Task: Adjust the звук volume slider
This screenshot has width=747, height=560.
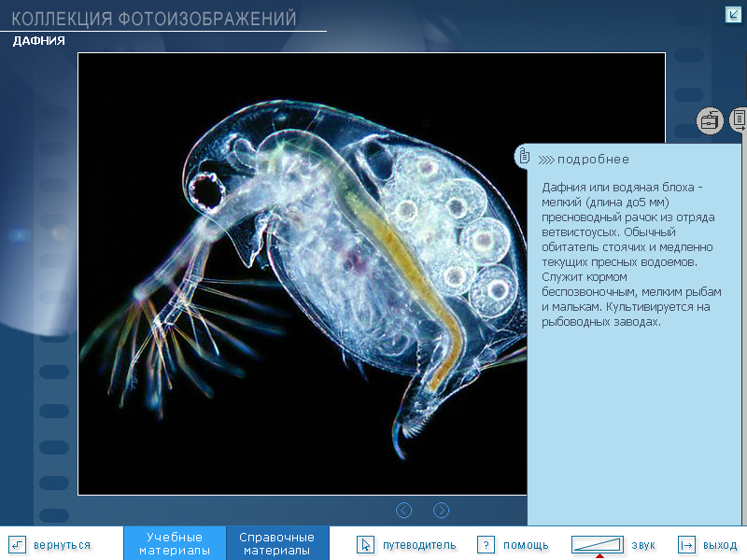Action: click(x=598, y=545)
